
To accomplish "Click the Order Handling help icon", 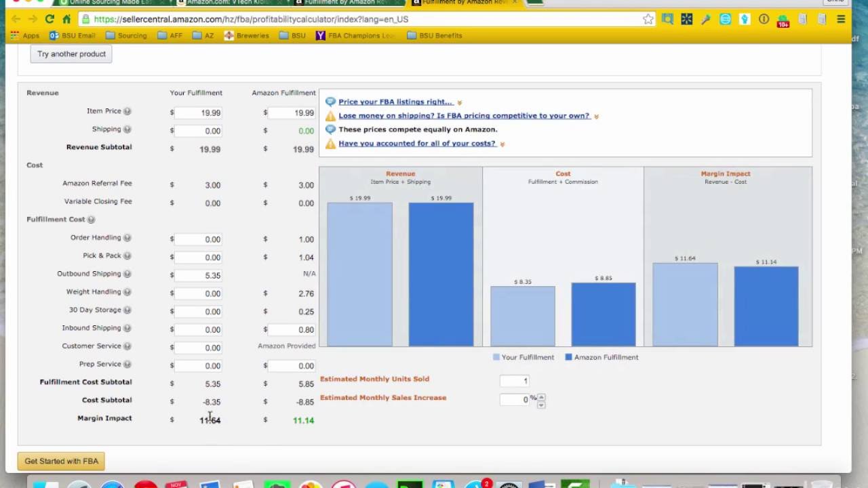I will (127, 238).
